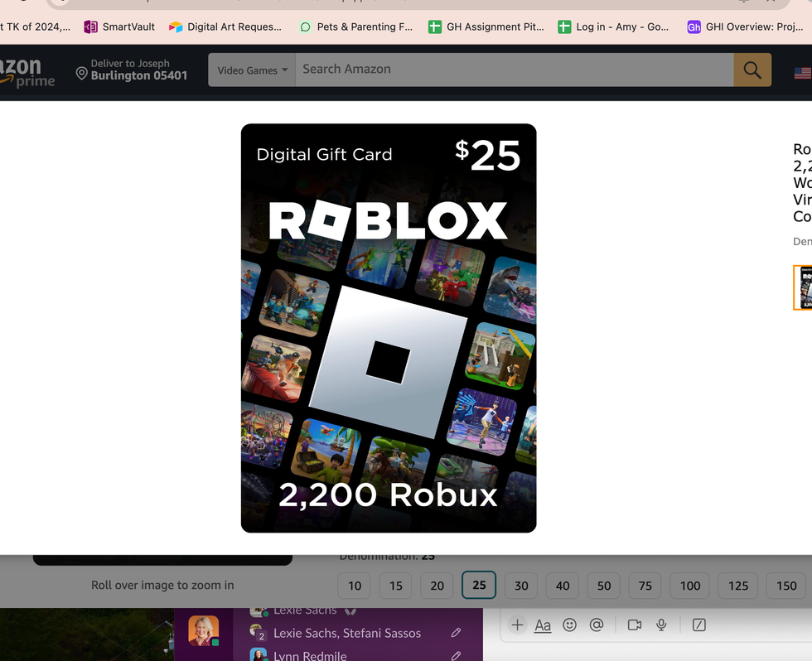Screen dimensions: 812x661
Task: Select denomination 40
Action: click(x=563, y=586)
